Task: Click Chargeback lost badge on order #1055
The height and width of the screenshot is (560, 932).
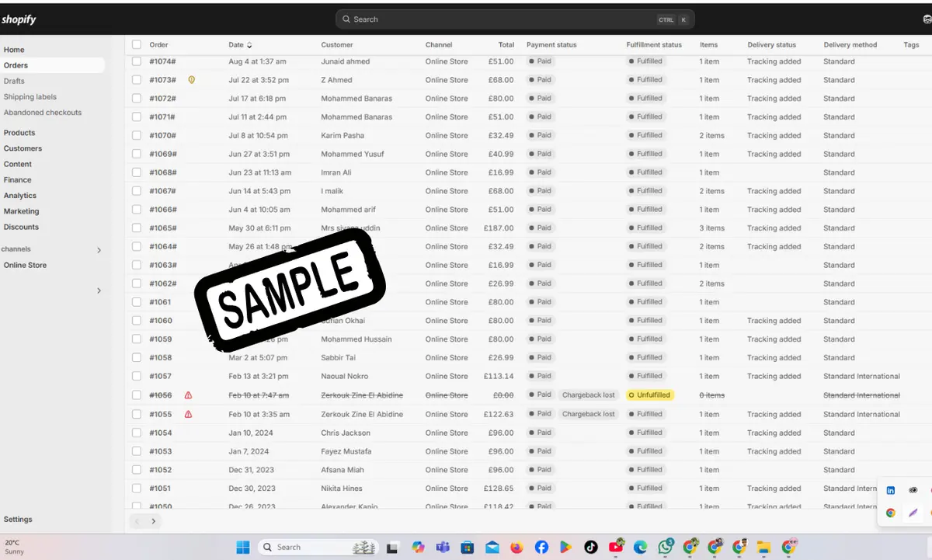Action: tap(588, 414)
